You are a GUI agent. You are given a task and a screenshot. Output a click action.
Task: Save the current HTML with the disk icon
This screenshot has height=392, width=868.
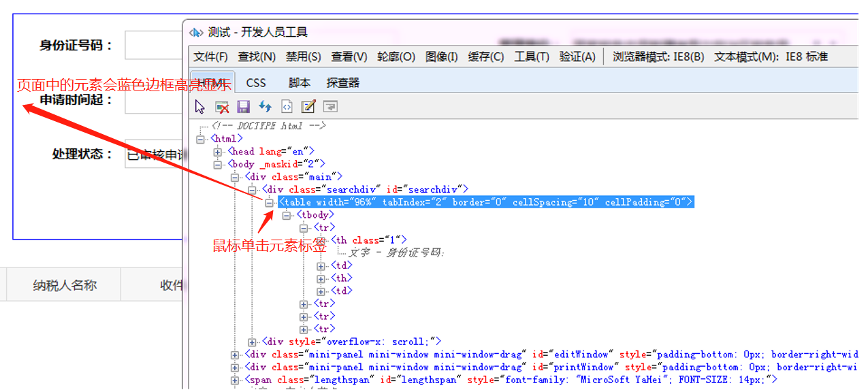243,106
